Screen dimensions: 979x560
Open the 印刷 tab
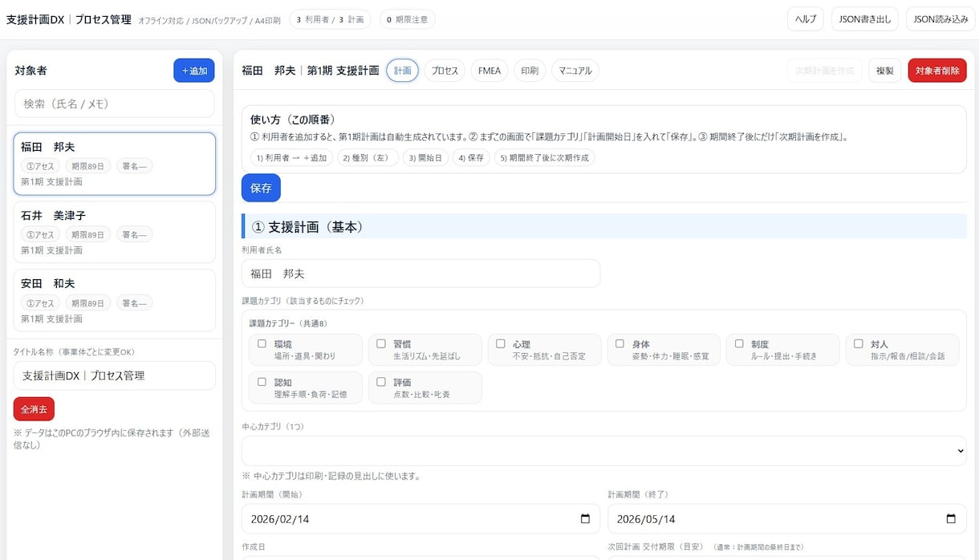coord(530,71)
